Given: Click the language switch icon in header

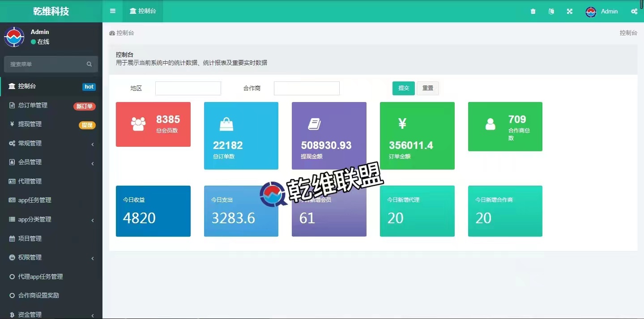Looking at the screenshot, I should tap(551, 12).
